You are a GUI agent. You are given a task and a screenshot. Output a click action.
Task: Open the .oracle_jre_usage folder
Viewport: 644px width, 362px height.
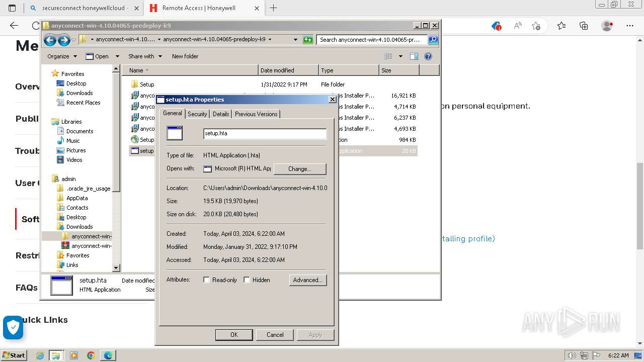point(88,189)
